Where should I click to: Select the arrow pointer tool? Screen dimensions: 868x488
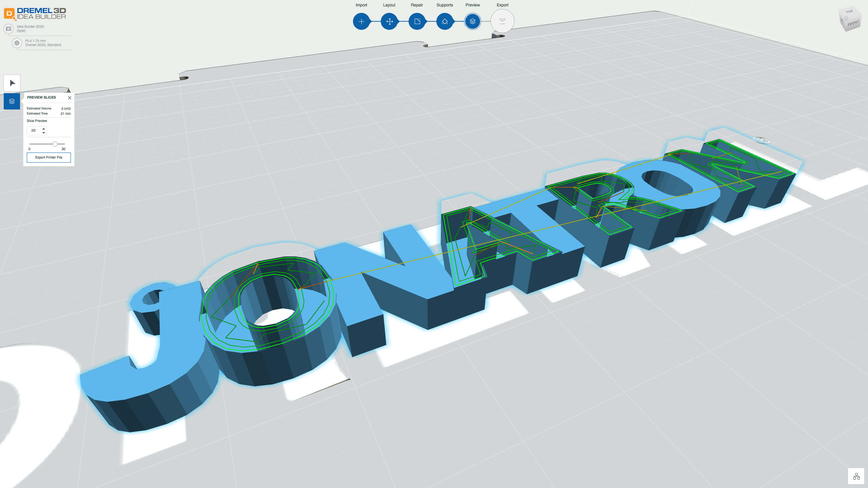(12, 83)
